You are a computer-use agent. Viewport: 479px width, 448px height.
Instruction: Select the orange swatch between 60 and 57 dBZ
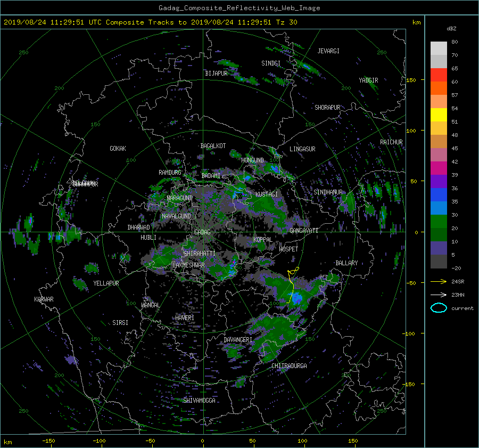coord(439,88)
